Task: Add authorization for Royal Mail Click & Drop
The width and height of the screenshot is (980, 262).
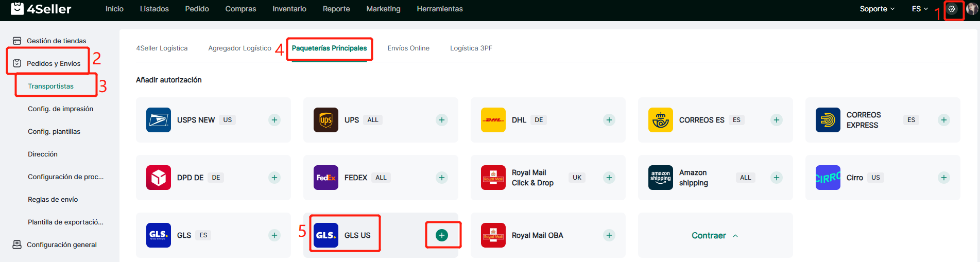Action: (609, 178)
